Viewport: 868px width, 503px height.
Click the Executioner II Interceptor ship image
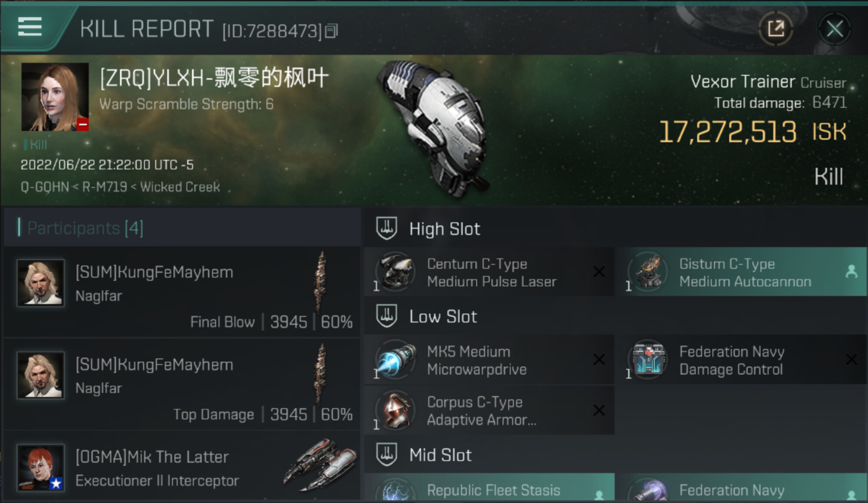[x=320, y=465]
